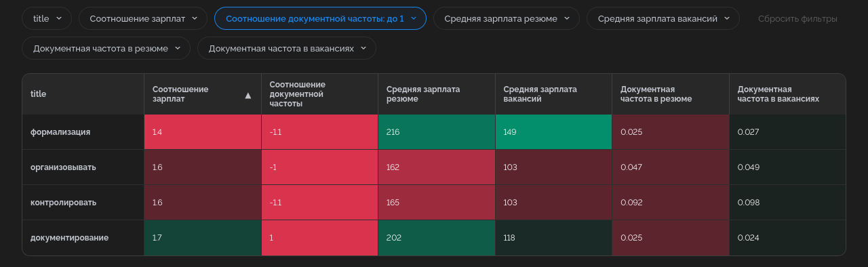The image size is (868, 267).
Task: Click resume salary cell "216"
Action: pos(437,132)
